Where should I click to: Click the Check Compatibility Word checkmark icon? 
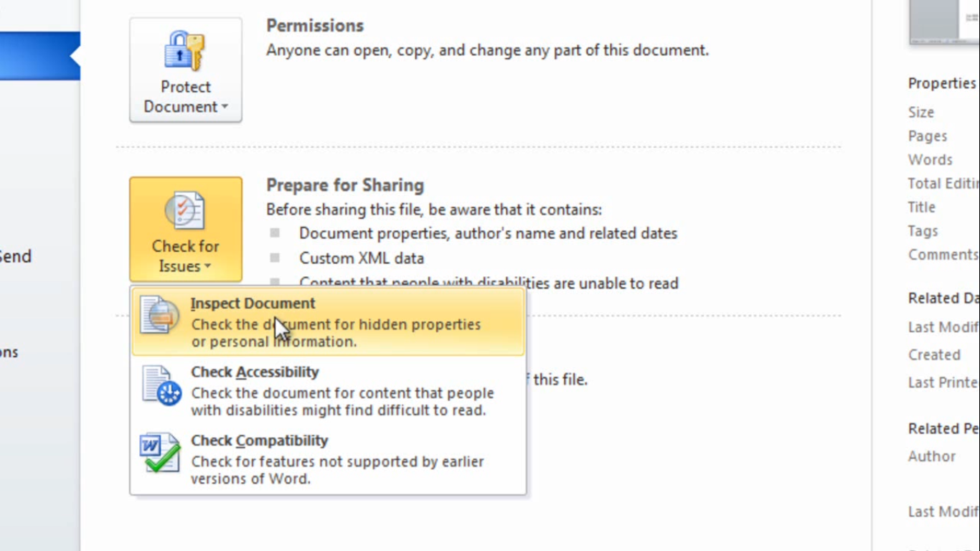[160, 453]
